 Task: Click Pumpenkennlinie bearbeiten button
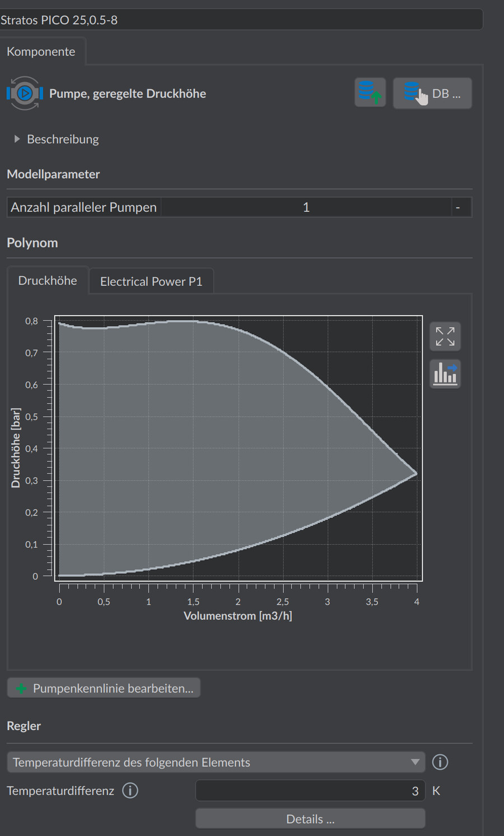[x=104, y=688]
